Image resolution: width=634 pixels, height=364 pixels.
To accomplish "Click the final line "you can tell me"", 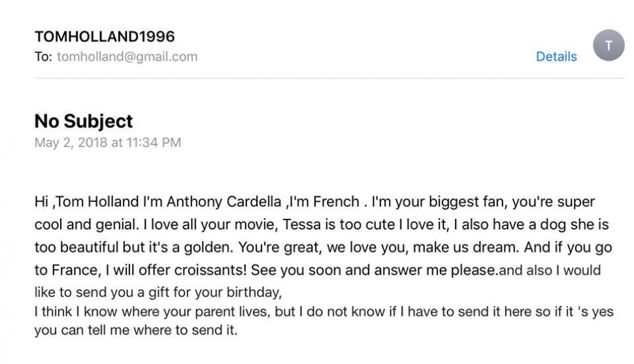I will (135, 331).
